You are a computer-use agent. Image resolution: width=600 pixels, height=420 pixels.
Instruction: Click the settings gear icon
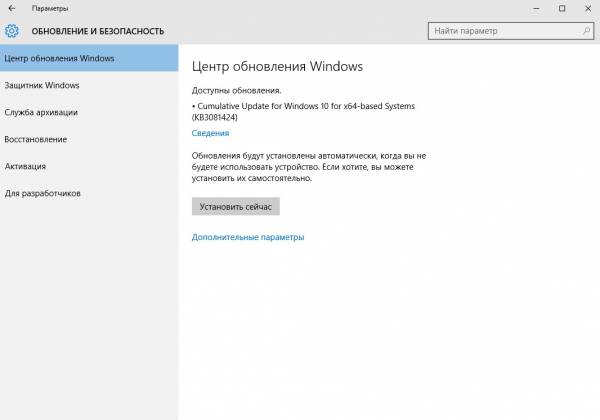point(11,31)
